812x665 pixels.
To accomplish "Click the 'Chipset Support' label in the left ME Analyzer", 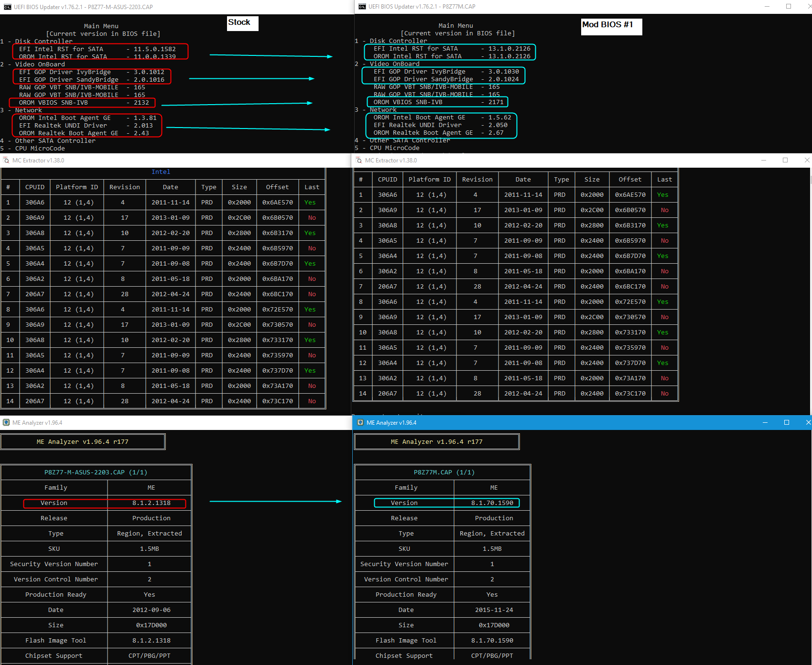I will pyautogui.click(x=54, y=656).
